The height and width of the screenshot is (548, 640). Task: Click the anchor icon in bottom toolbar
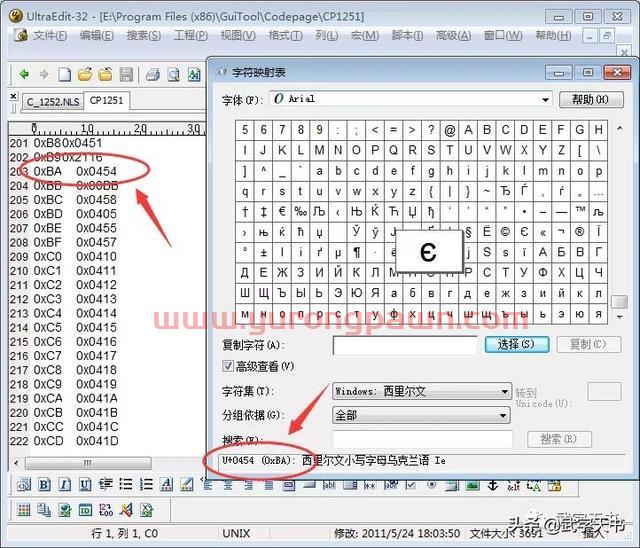coord(493,485)
